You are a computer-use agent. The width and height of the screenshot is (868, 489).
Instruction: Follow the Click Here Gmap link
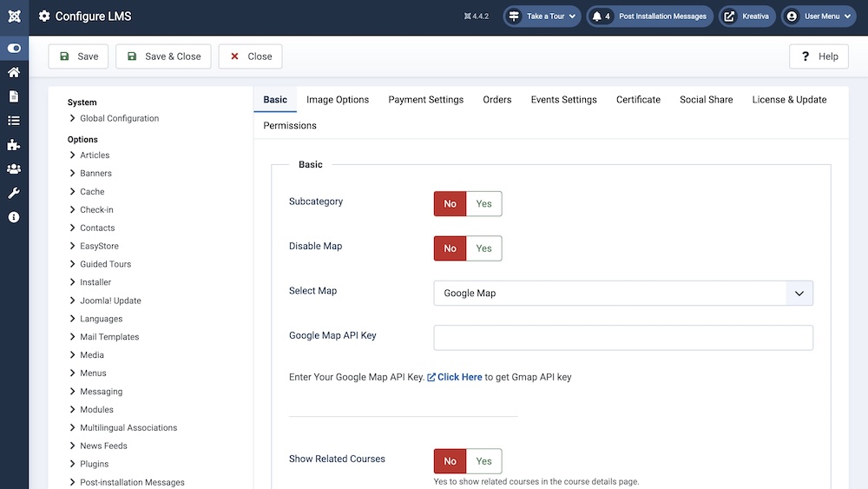(x=459, y=377)
